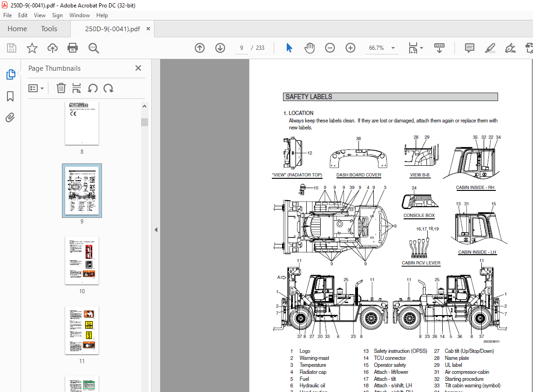The width and height of the screenshot is (533, 392).
Task: Click the thumbnail panel scrollbar handle
Action: pos(144,122)
